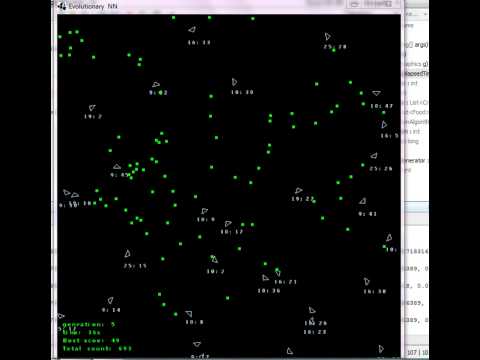Select the agent triangle labeled 9: 62
480x360 pixels.
[156, 85]
